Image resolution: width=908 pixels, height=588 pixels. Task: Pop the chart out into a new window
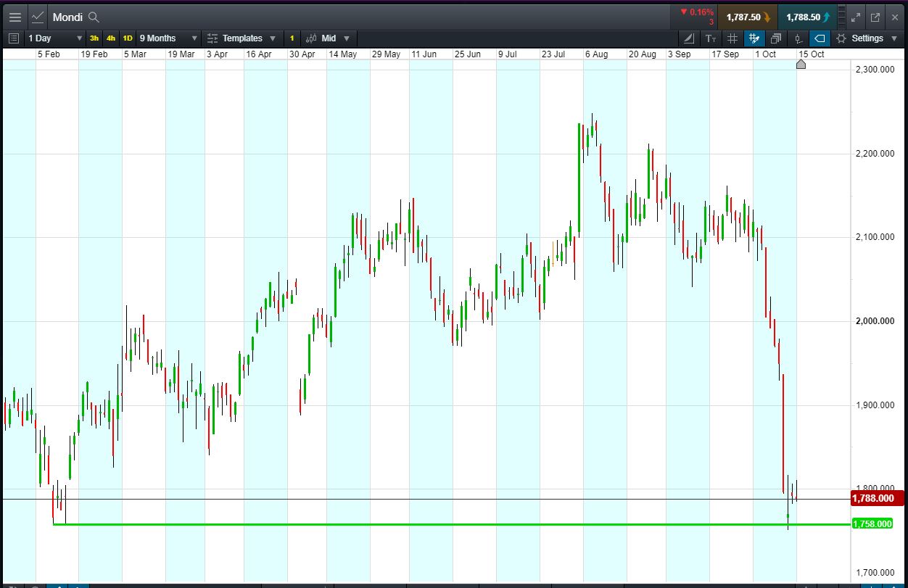pyautogui.click(x=875, y=17)
